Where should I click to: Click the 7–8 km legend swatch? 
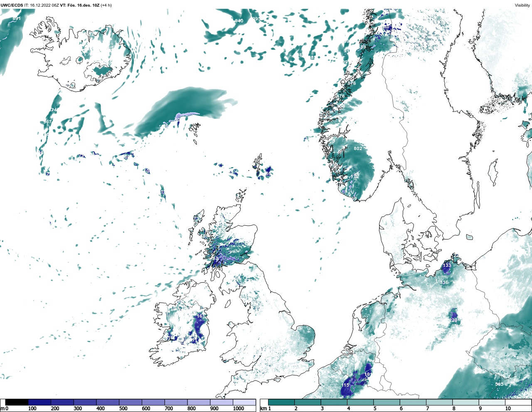[440, 402]
